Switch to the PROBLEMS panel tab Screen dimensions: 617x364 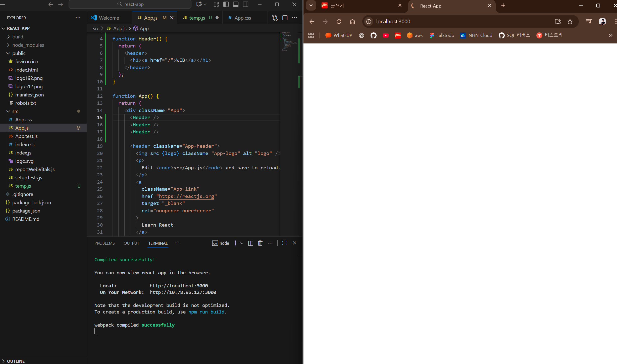(105, 243)
